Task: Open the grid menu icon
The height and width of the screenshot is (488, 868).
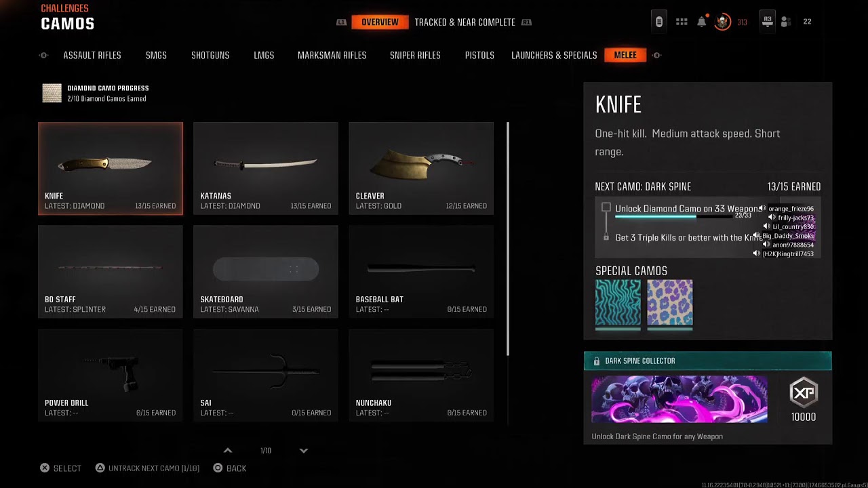Action: [682, 22]
